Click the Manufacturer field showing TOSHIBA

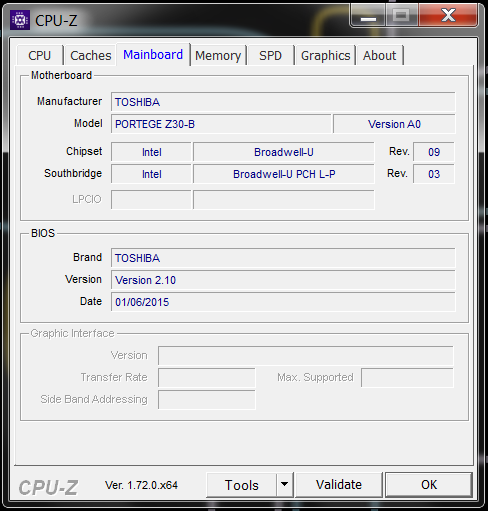click(x=283, y=102)
